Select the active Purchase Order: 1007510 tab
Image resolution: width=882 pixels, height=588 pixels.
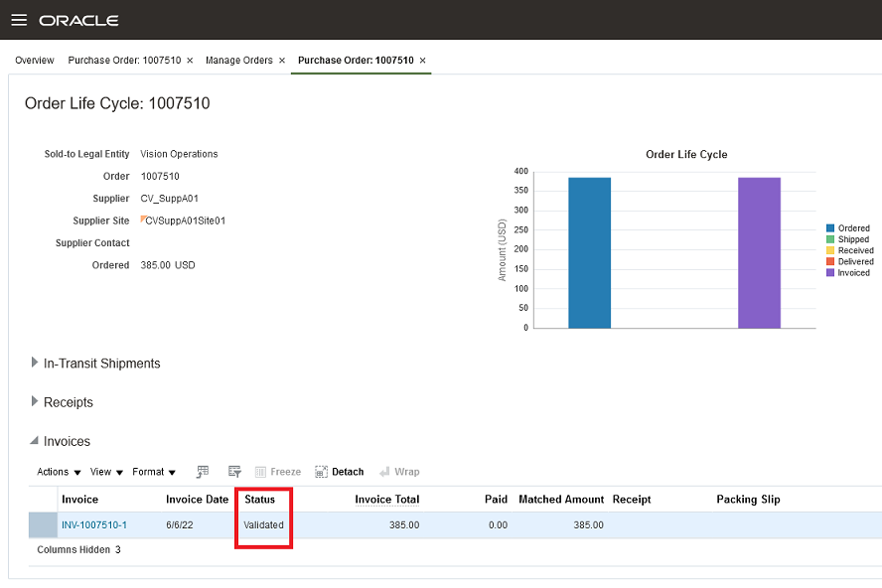pyautogui.click(x=356, y=61)
